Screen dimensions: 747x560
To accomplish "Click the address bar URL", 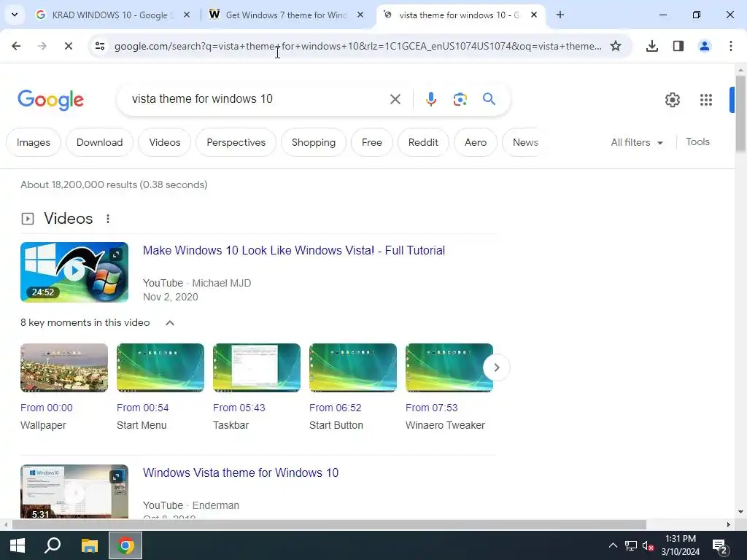I will pos(357,46).
